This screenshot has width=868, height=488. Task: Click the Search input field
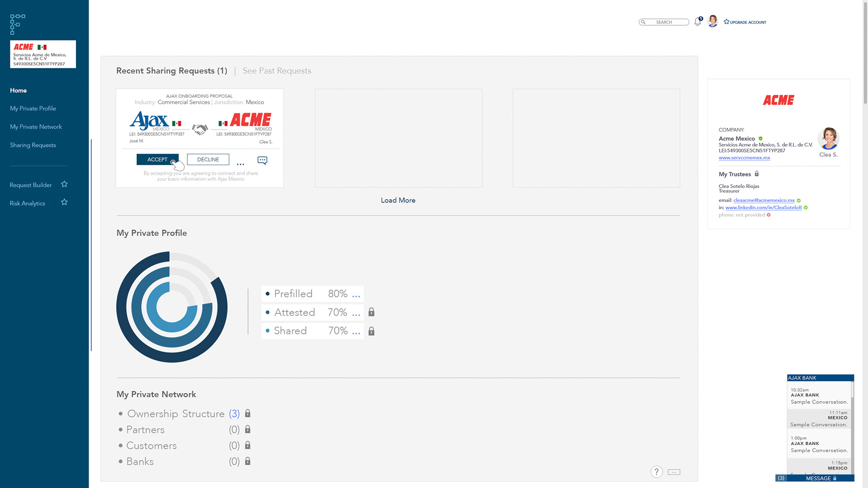click(x=665, y=22)
